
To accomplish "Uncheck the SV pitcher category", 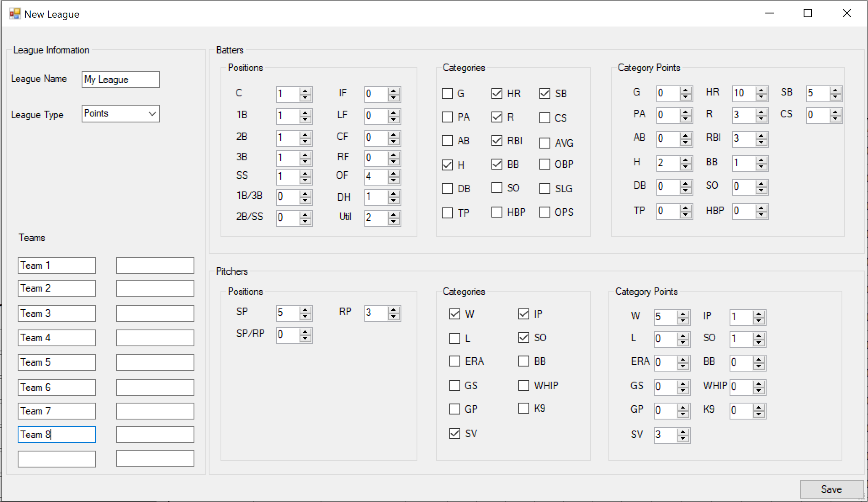I will [455, 433].
